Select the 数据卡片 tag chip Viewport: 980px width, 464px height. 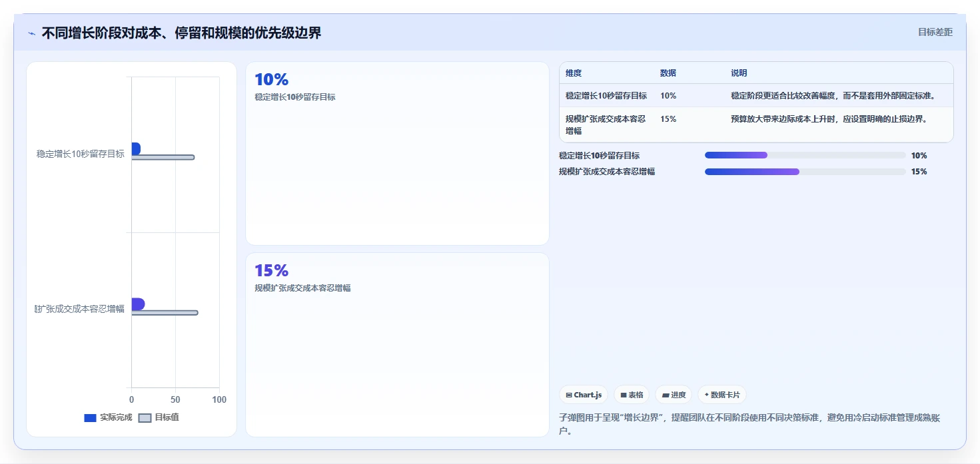pos(722,395)
